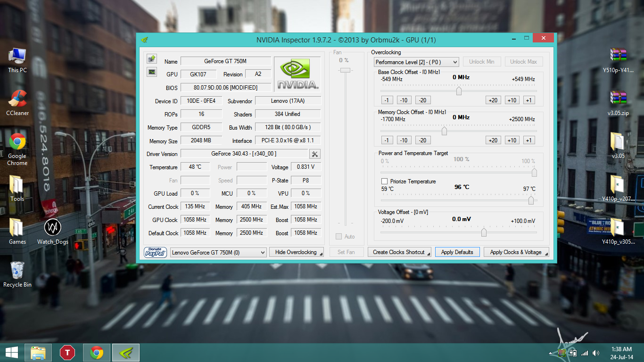
Task: Open driver profile settings wrench icon
Action: [315, 154]
